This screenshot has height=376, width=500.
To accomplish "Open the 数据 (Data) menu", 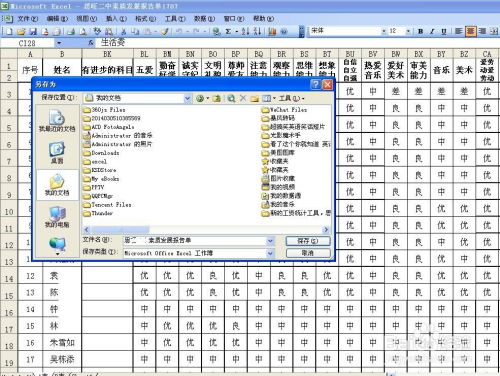I will [x=204, y=19].
